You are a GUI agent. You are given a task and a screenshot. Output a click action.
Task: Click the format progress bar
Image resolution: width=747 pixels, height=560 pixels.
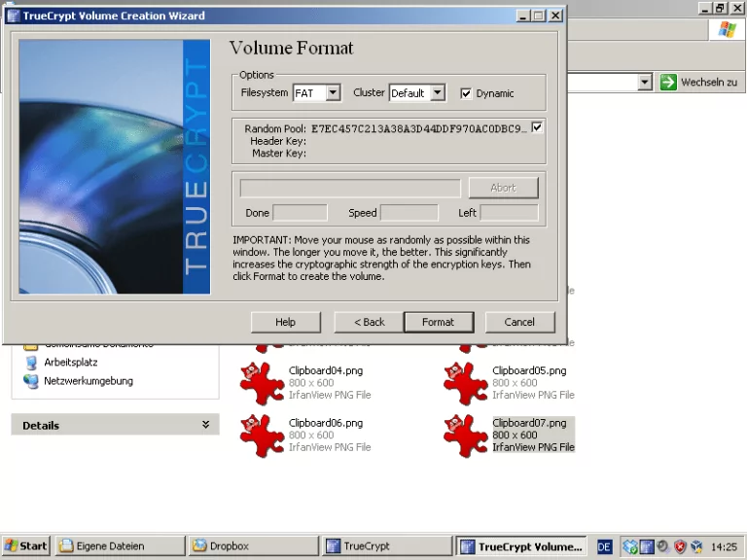pos(350,188)
